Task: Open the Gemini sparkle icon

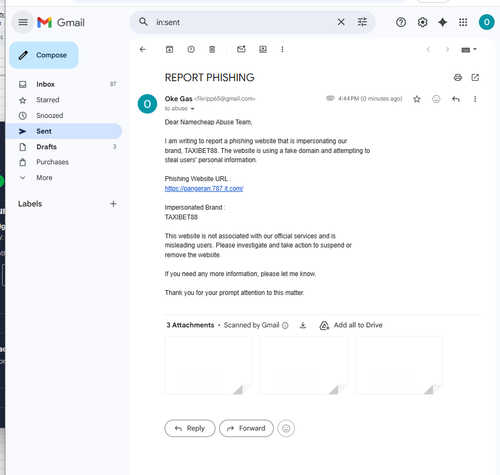Action: (442, 22)
